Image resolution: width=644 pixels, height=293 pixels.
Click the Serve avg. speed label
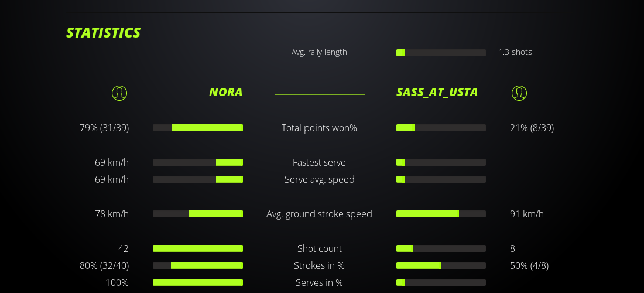click(x=319, y=179)
